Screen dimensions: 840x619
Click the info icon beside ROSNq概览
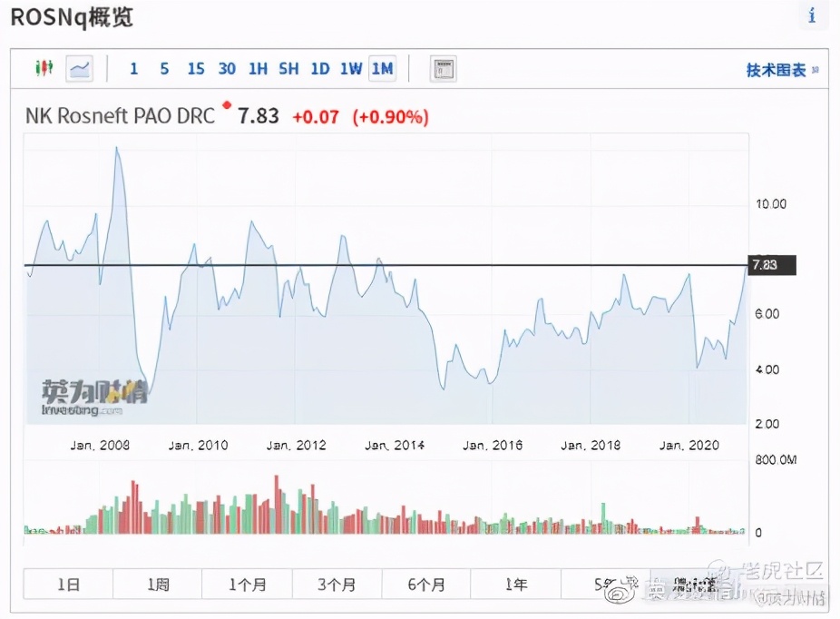pos(812,16)
